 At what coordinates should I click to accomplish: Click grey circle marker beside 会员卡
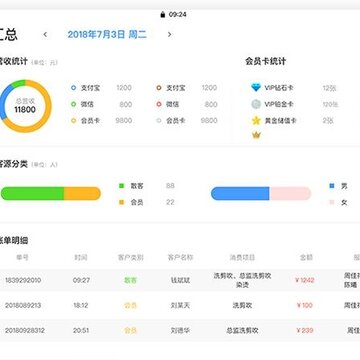[159, 121]
